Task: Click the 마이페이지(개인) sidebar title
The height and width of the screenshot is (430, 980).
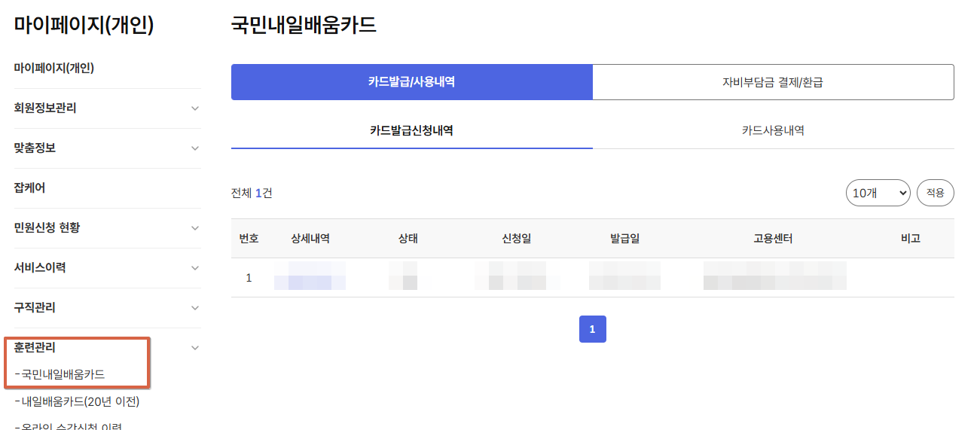Action: pyautogui.click(x=84, y=25)
